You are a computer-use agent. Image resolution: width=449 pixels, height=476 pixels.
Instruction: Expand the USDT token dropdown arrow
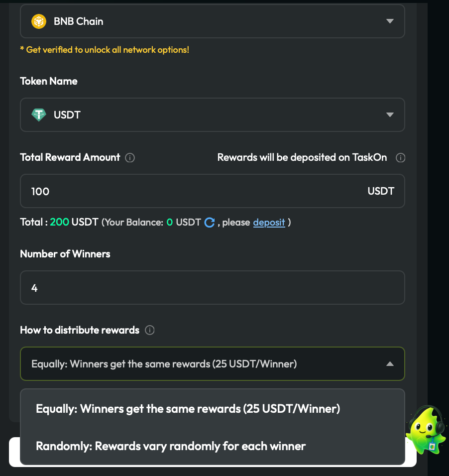coord(390,115)
